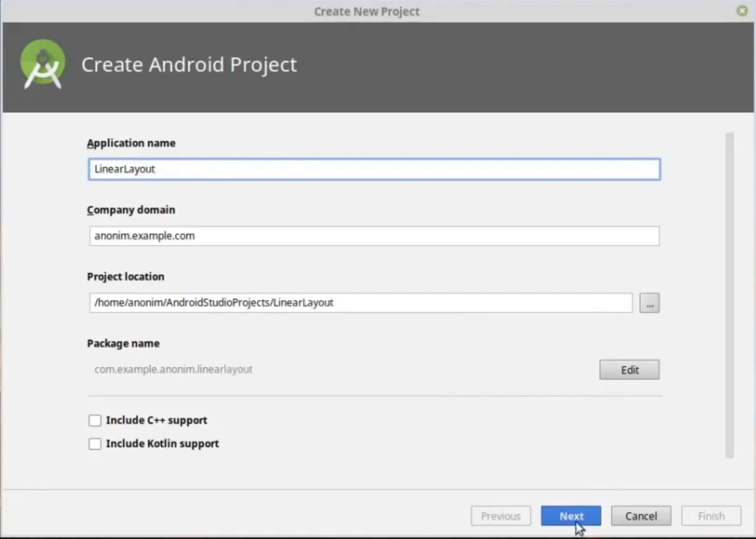Enable Include C++ support
Image resolution: width=756 pixels, height=539 pixels.
tap(94, 420)
